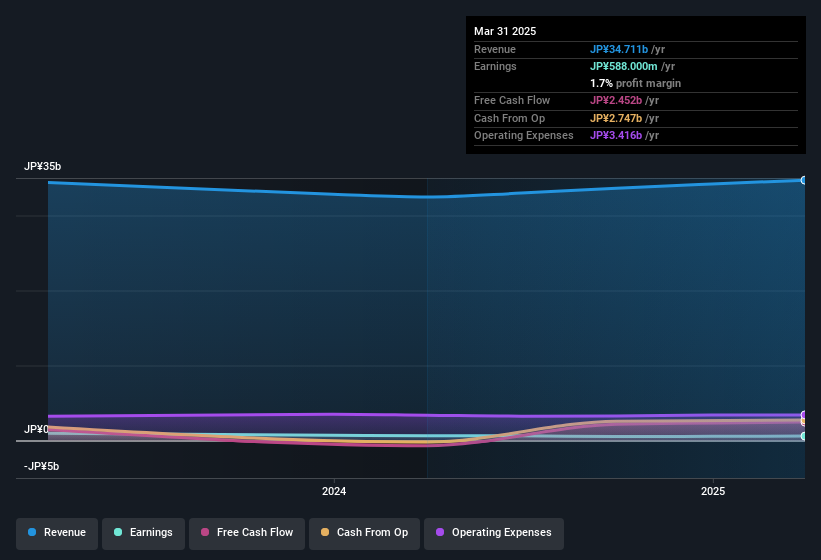Click the JP¥35b y-axis label
The height and width of the screenshot is (560, 821).
click(42, 166)
